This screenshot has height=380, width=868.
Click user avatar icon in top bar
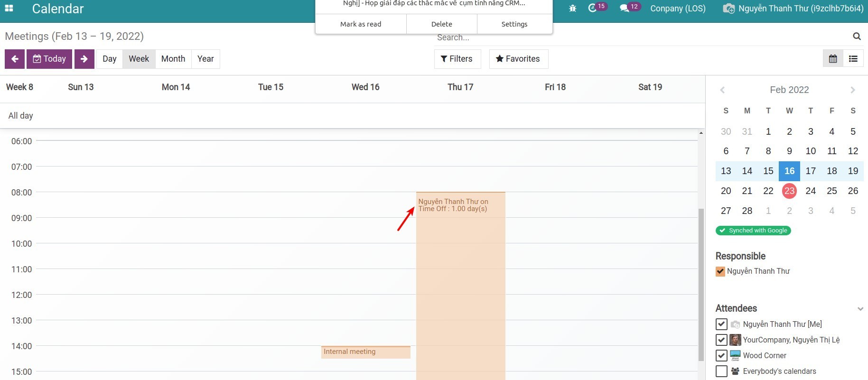(x=728, y=9)
